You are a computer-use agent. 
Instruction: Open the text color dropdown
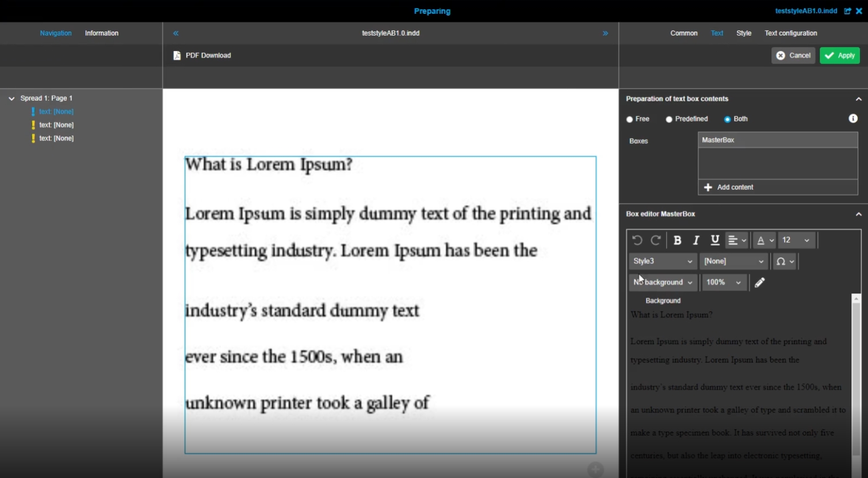[x=765, y=240]
